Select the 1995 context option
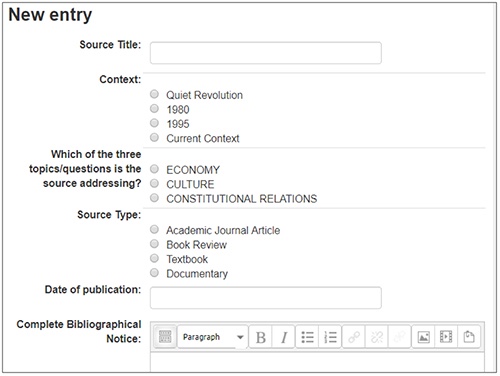Image resolution: width=500 pixels, height=376 pixels. [154, 123]
